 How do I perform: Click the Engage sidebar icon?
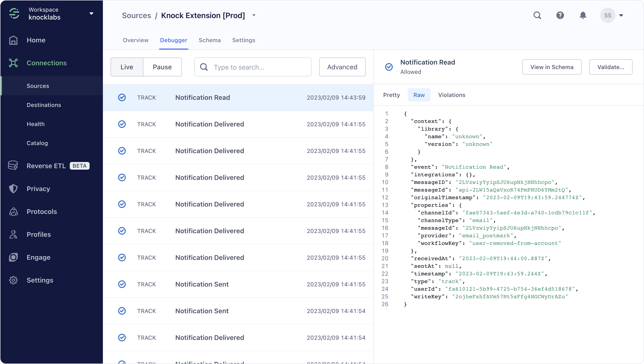coord(14,258)
